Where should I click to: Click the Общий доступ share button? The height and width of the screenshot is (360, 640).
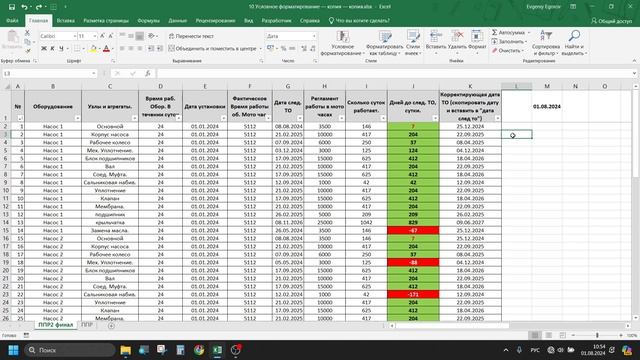pyautogui.click(x=611, y=21)
